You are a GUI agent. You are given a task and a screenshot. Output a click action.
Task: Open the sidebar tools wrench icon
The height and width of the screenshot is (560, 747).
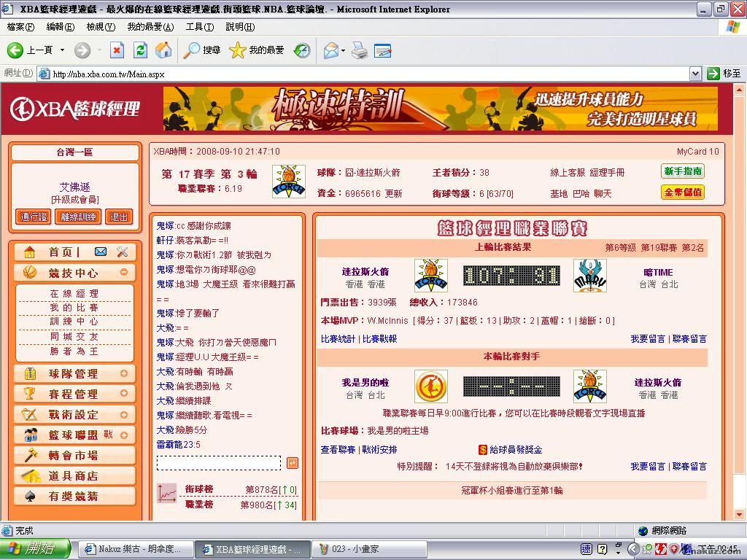[x=123, y=252]
